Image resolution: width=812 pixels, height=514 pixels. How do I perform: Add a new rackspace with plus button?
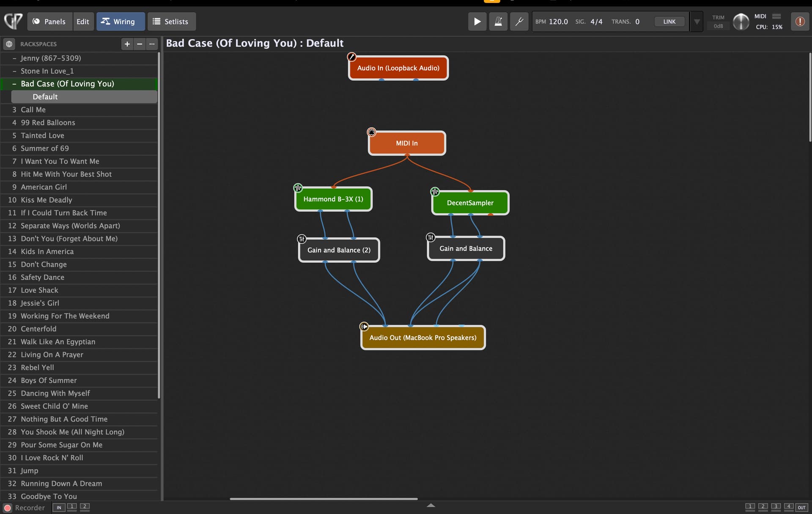pyautogui.click(x=127, y=44)
